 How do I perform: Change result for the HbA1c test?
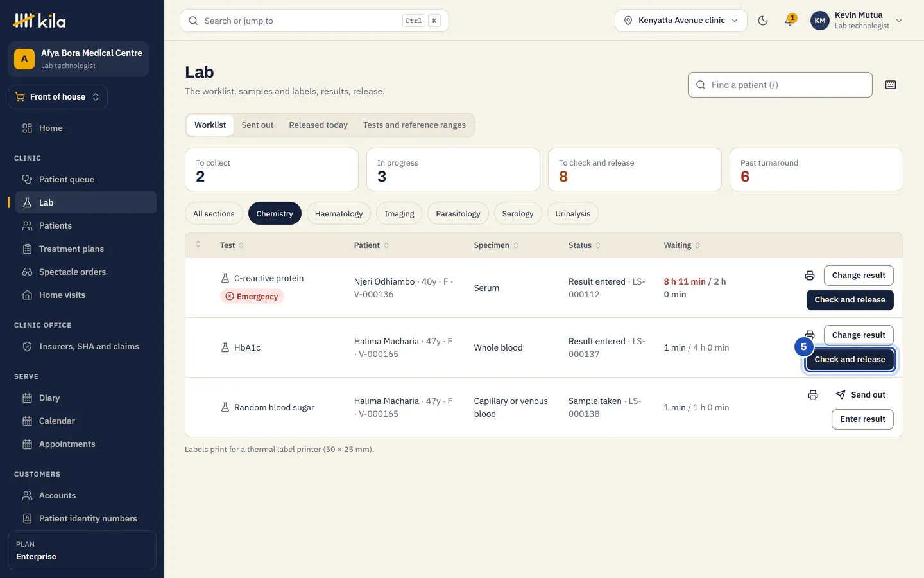click(859, 335)
